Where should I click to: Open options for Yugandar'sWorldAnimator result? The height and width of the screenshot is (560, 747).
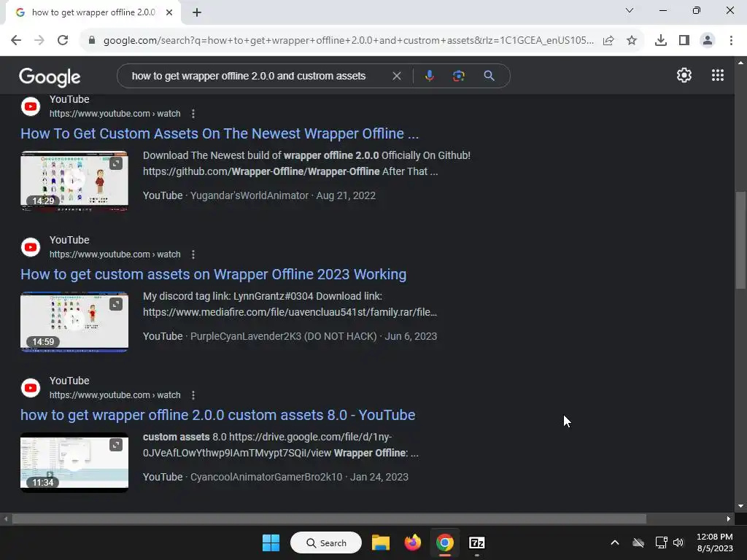pyautogui.click(x=193, y=114)
